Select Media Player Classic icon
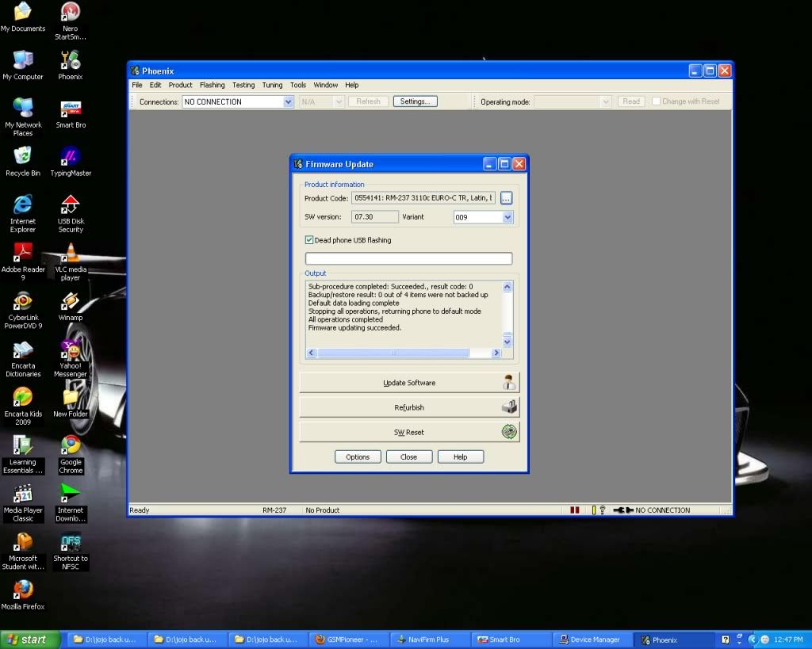Image resolution: width=812 pixels, height=649 pixels. (x=23, y=502)
